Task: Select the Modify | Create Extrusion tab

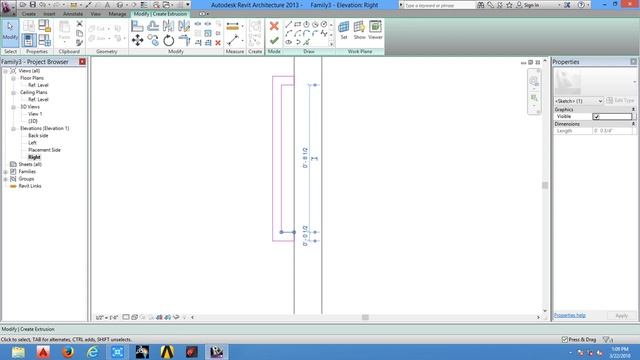Action: [x=160, y=14]
